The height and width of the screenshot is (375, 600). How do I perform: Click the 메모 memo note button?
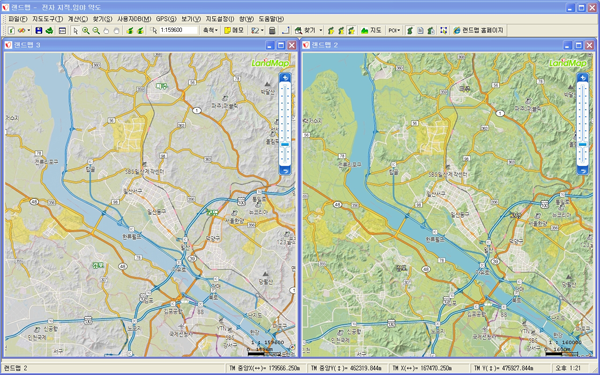[234, 30]
